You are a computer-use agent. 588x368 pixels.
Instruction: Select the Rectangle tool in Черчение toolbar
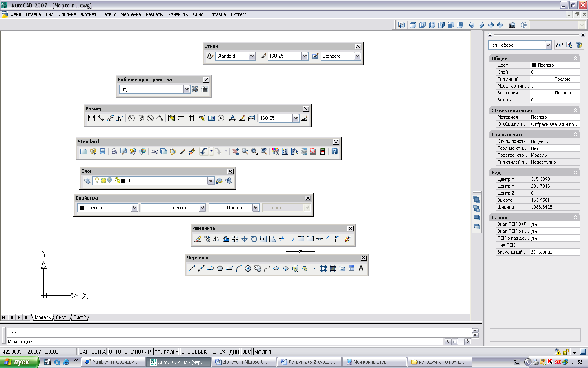(x=229, y=269)
